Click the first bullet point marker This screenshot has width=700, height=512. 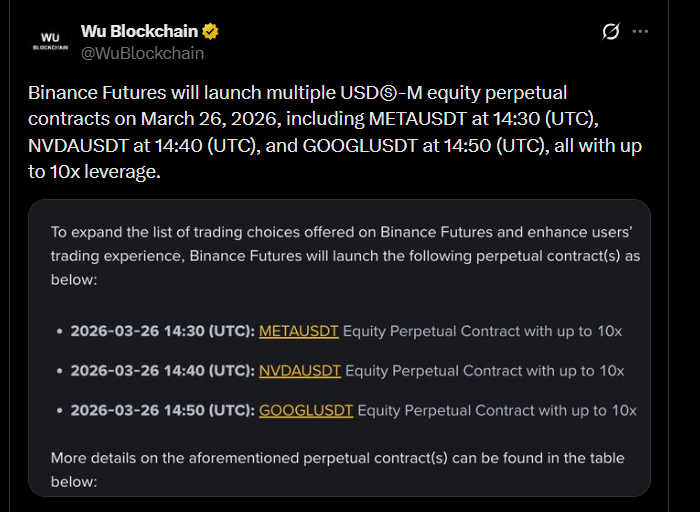click(x=59, y=331)
